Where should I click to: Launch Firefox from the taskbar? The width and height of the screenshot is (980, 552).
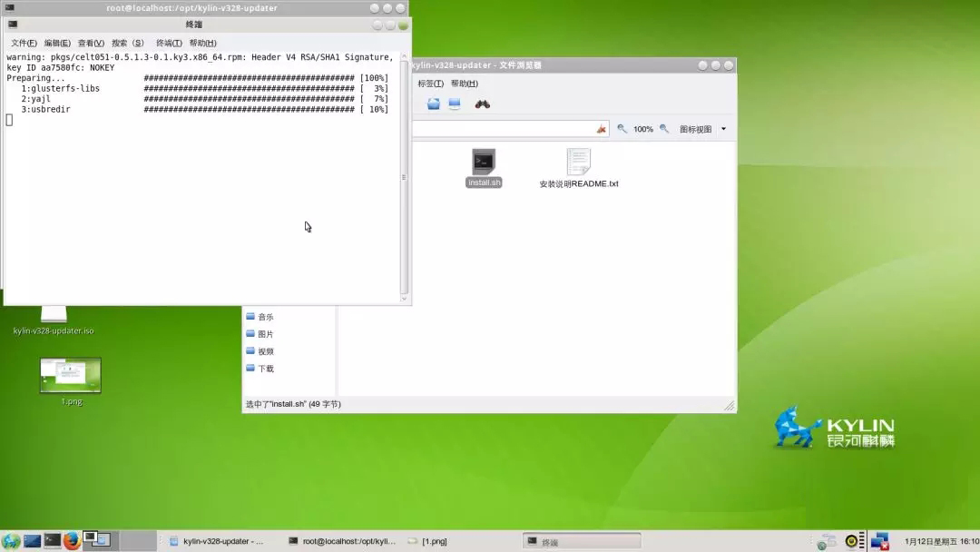tap(73, 541)
